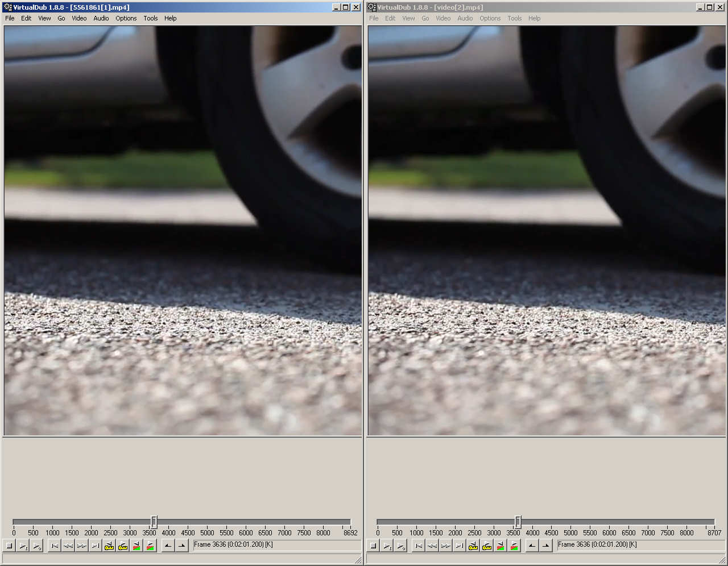The image size is (728, 566).
Task: Jump to start in 5561861[1].mp4 window
Action: [55, 546]
